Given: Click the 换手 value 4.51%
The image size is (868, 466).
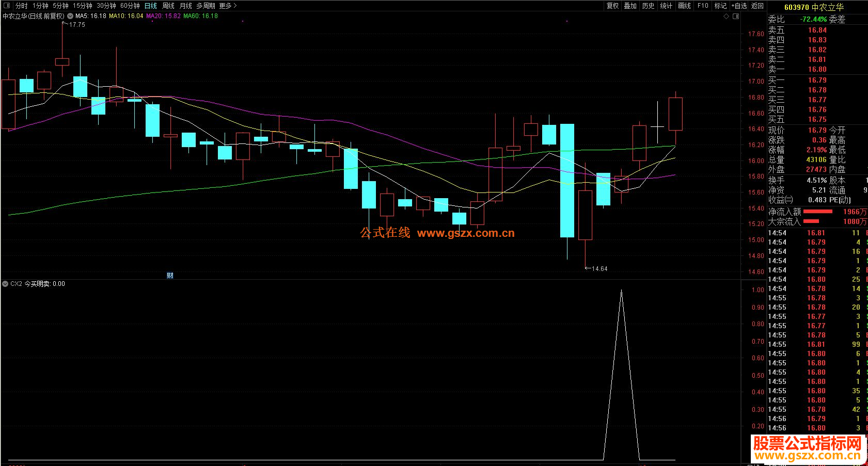Looking at the screenshot, I should [x=817, y=180].
